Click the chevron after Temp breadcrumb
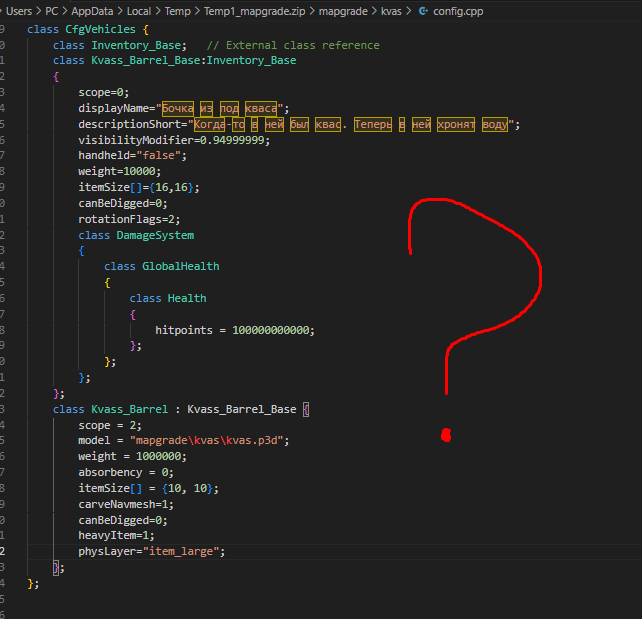The width and height of the screenshot is (642, 619). (197, 11)
